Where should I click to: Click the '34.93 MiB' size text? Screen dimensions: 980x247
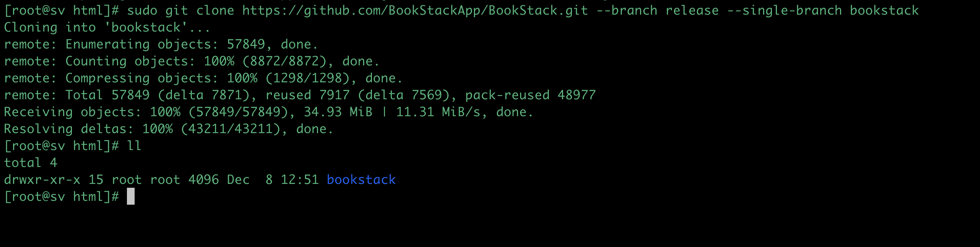(338, 112)
